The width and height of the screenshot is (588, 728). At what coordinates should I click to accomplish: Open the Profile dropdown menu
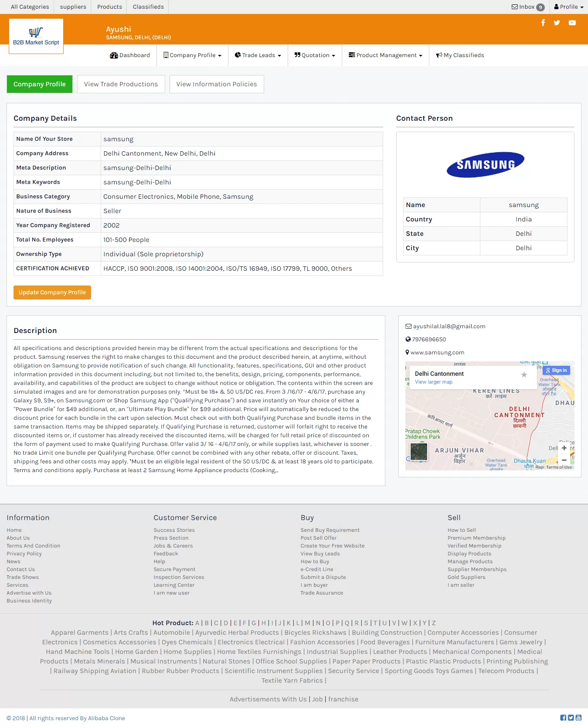(x=568, y=7)
